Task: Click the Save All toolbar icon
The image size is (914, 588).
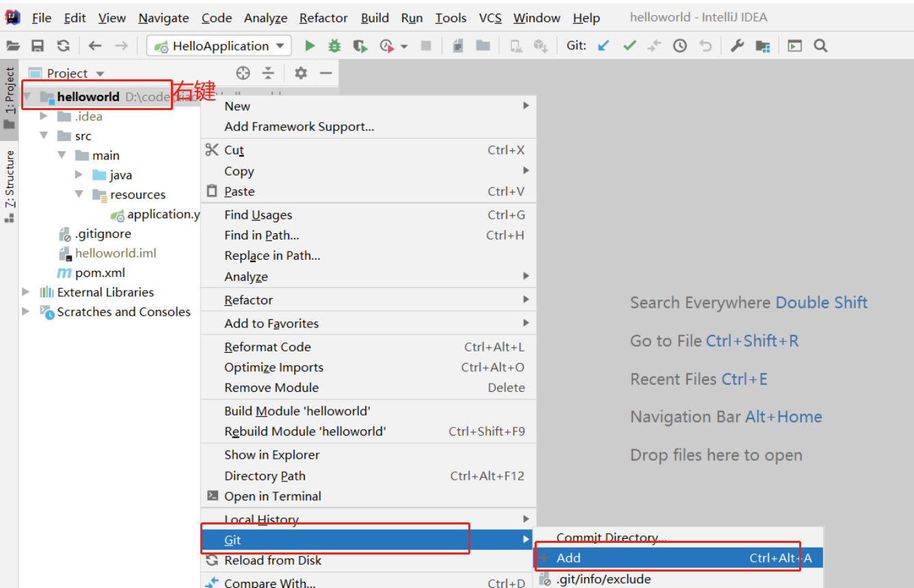Action: click(x=38, y=46)
